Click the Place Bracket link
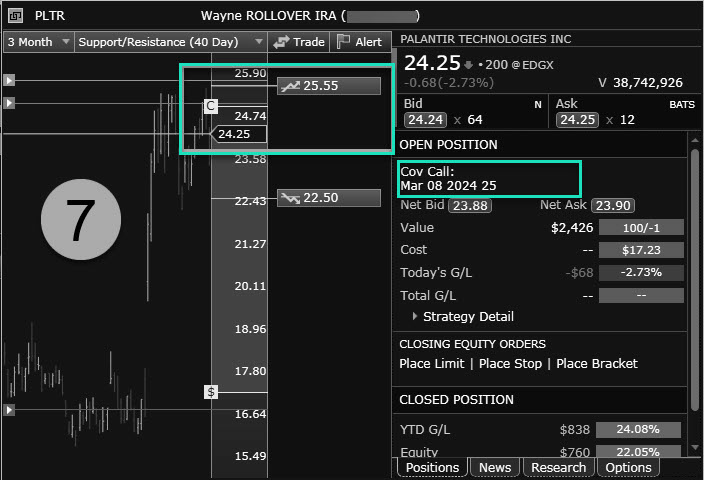704x480 pixels. coord(596,364)
